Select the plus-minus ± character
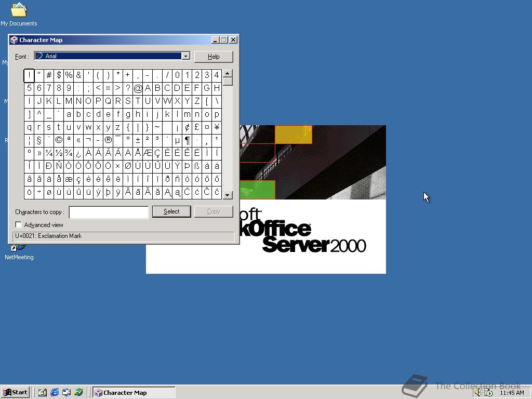532x399 pixels. [x=138, y=140]
